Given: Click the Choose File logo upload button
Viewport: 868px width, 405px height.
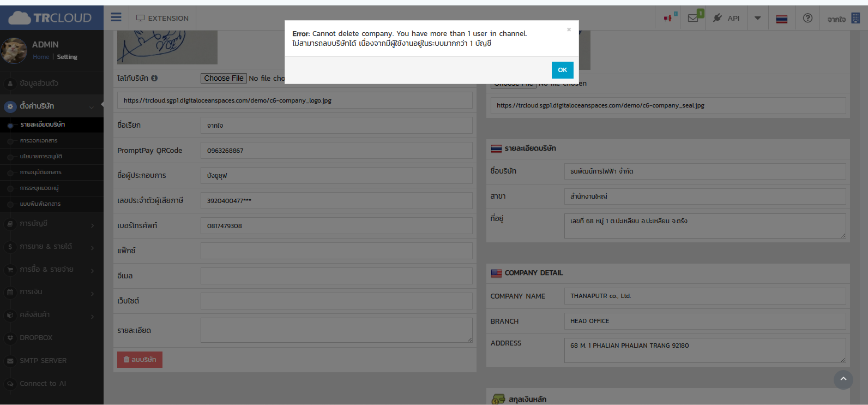Looking at the screenshot, I should (x=224, y=79).
